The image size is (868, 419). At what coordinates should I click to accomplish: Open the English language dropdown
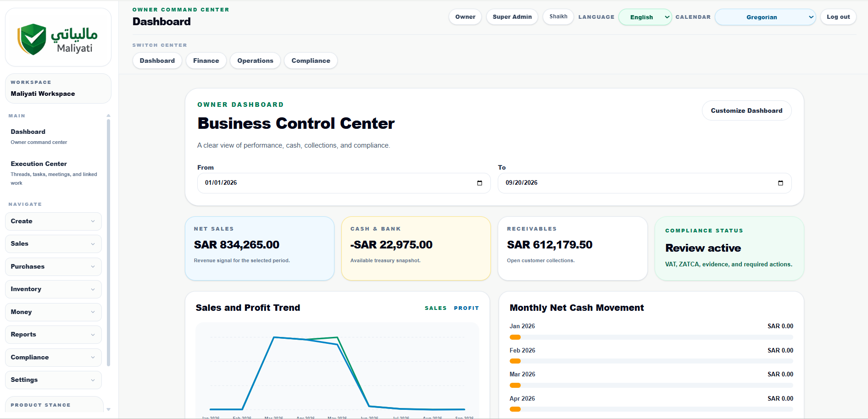point(645,17)
